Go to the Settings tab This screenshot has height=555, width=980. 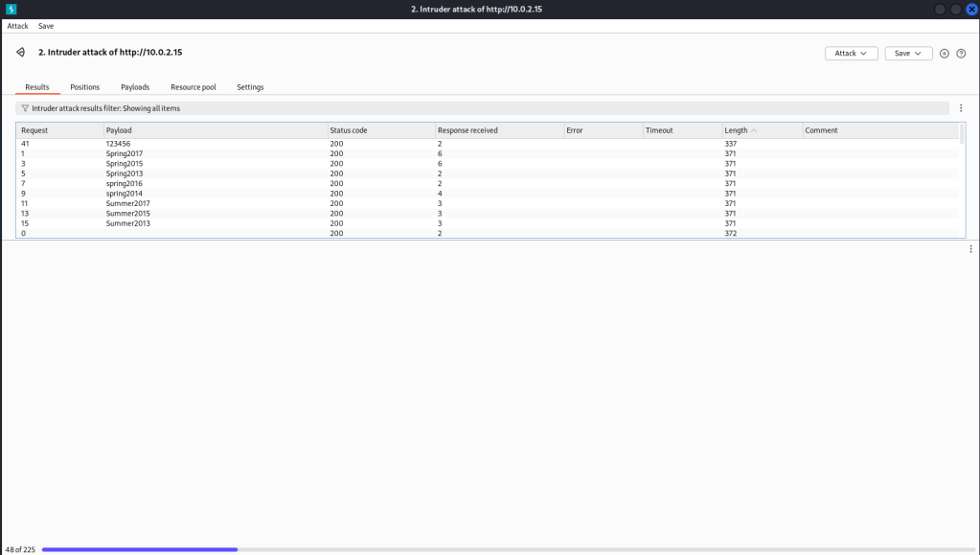250,87
